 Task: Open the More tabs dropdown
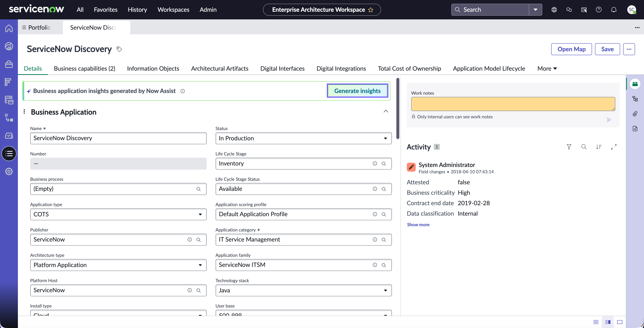click(547, 69)
